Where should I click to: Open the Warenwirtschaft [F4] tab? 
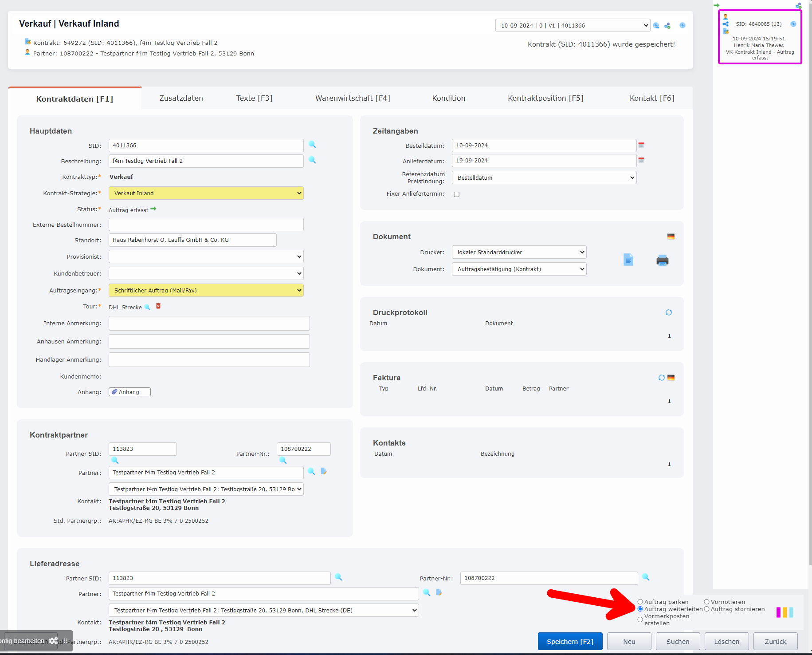pos(353,98)
